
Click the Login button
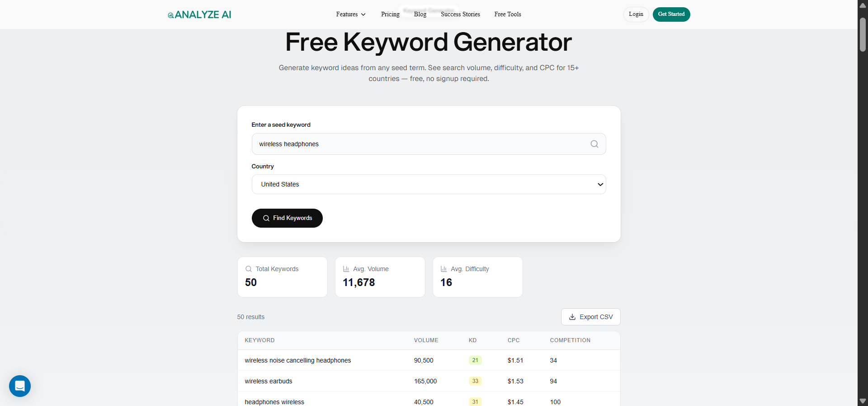pos(636,14)
